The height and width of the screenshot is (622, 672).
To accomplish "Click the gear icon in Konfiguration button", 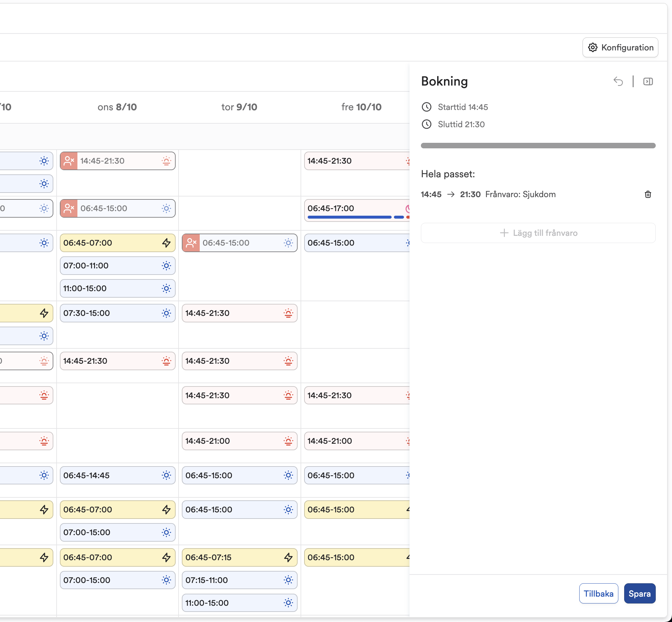I will tap(593, 47).
